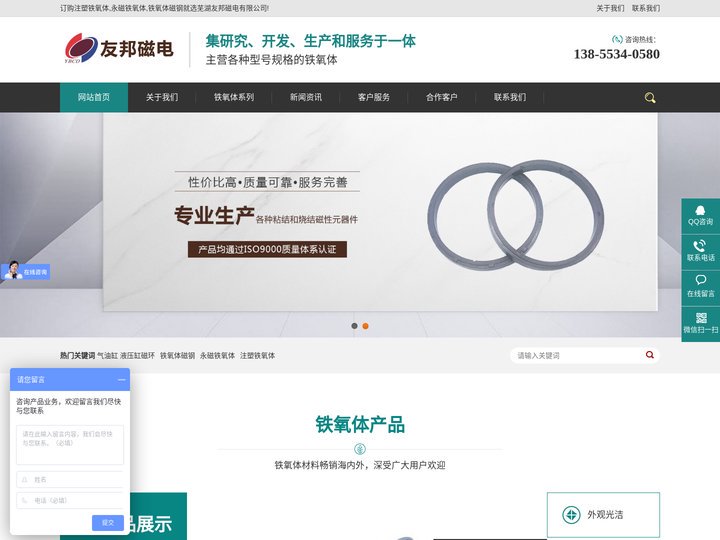The height and width of the screenshot is (540, 720).
Task: Click the phone icon beside 咨询热线
Action: tap(618, 39)
